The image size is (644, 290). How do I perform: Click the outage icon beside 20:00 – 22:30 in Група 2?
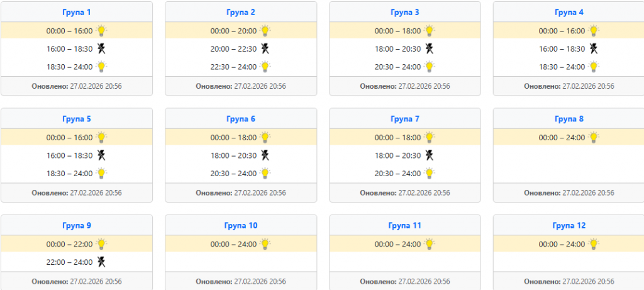point(265,48)
